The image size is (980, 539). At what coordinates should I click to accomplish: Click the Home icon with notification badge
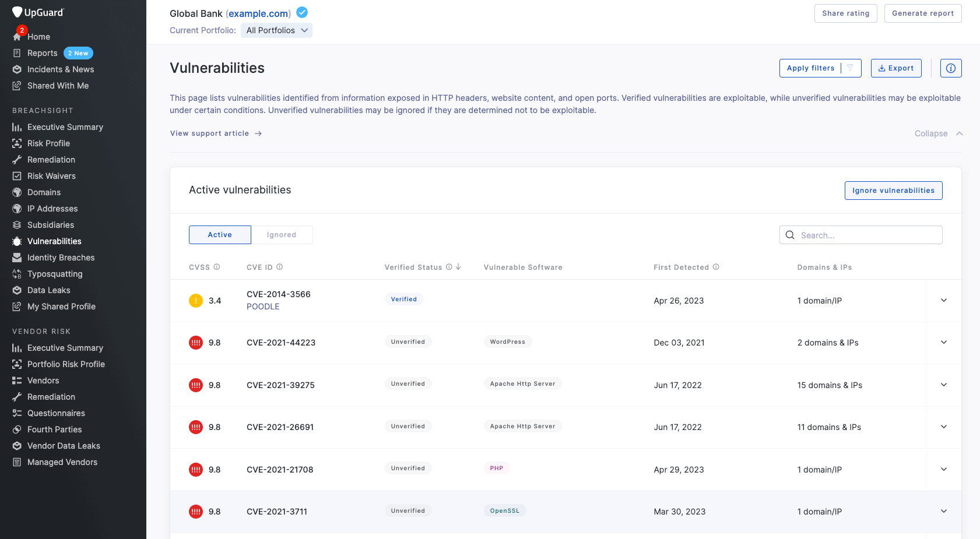point(17,36)
